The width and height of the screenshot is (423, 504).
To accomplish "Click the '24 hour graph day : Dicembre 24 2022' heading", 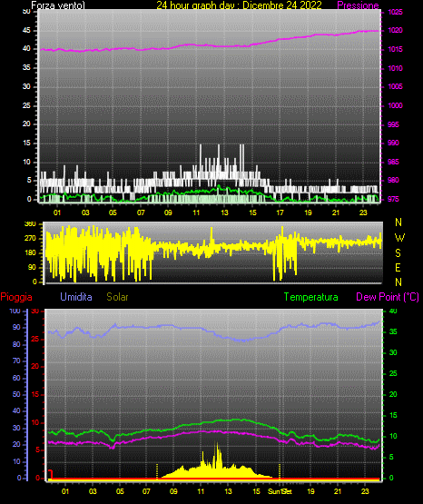I will click(x=239, y=5).
